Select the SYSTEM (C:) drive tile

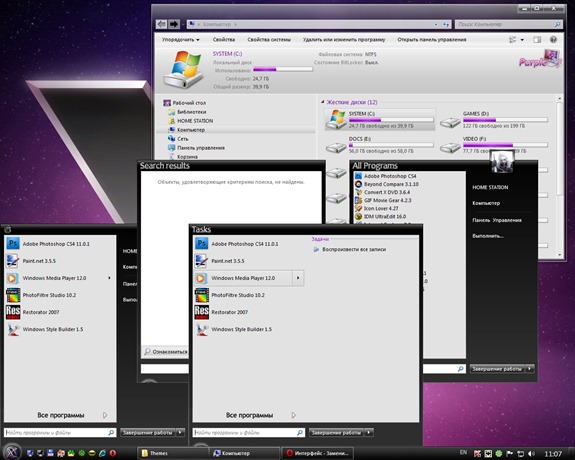coord(380,119)
